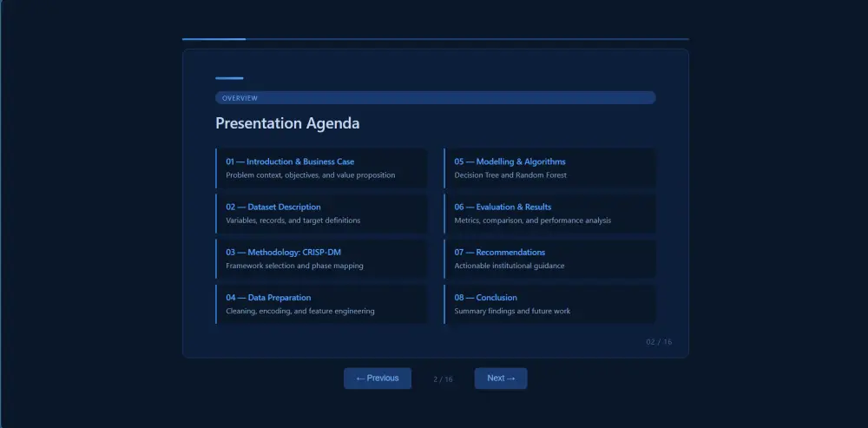Click the slide progress bar at top
The image size is (868, 428).
point(436,39)
